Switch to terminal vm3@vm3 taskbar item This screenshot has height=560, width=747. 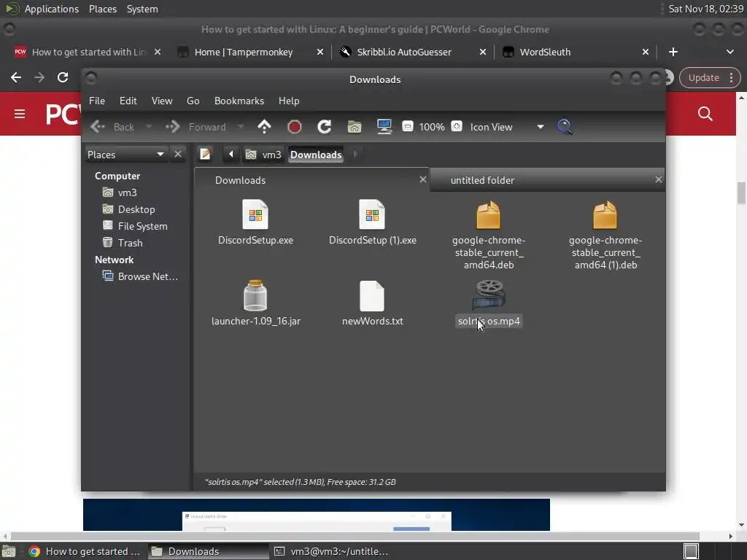(x=332, y=551)
